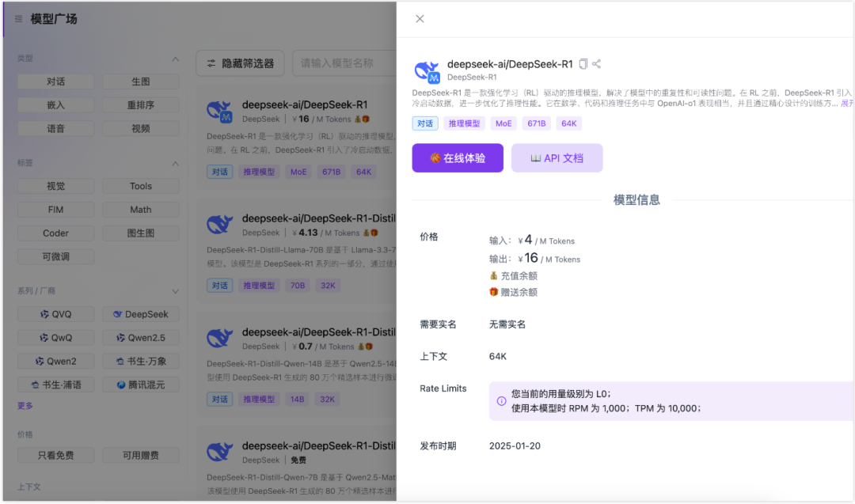Screen dimensions: 855x504
Task: Toggle the 视觉 tag filter
Action: tap(55, 187)
